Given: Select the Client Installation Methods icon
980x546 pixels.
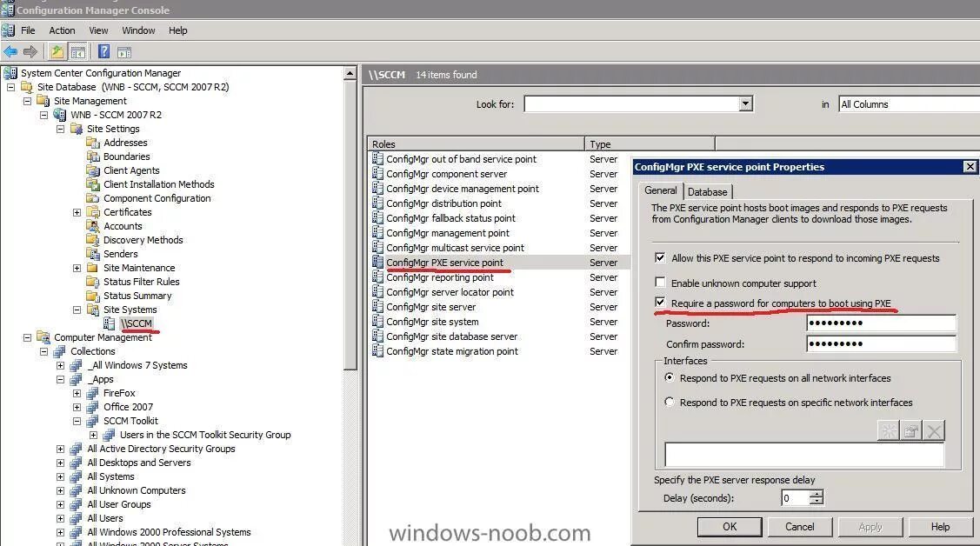Looking at the screenshot, I should pos(93,184).
